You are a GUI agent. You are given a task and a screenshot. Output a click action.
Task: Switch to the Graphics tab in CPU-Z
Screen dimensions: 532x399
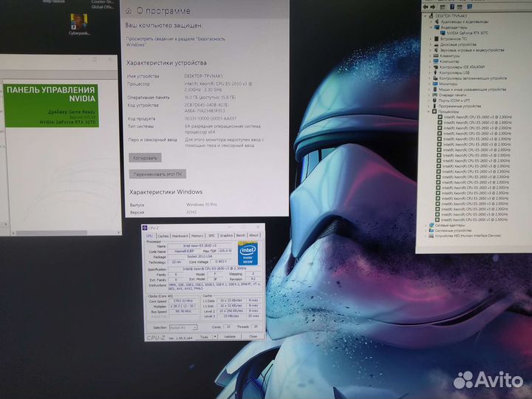click(226, 236)
